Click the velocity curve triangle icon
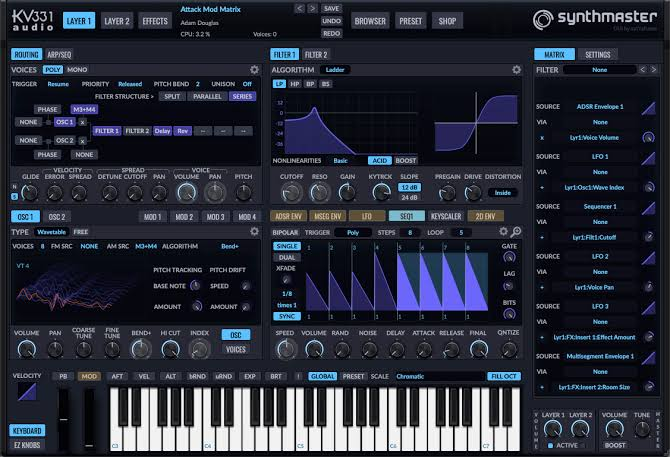This screenshot has width=670, height=457. click(27, 392)
